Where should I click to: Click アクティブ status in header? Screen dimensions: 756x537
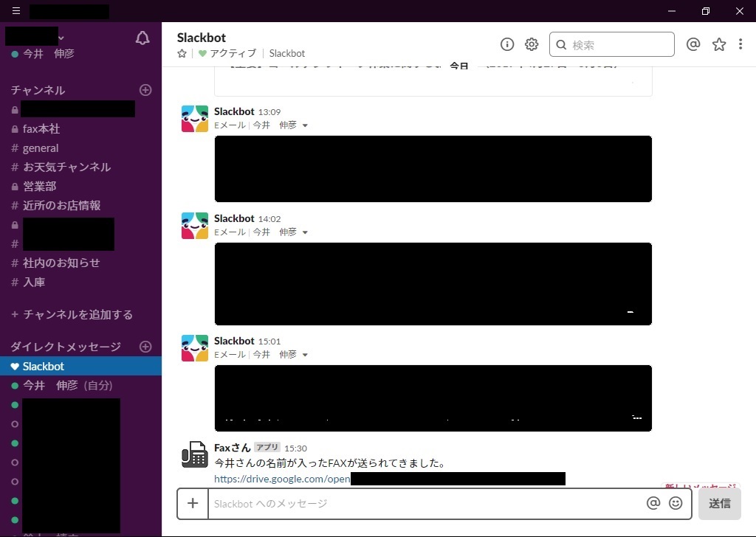[233, 53]
